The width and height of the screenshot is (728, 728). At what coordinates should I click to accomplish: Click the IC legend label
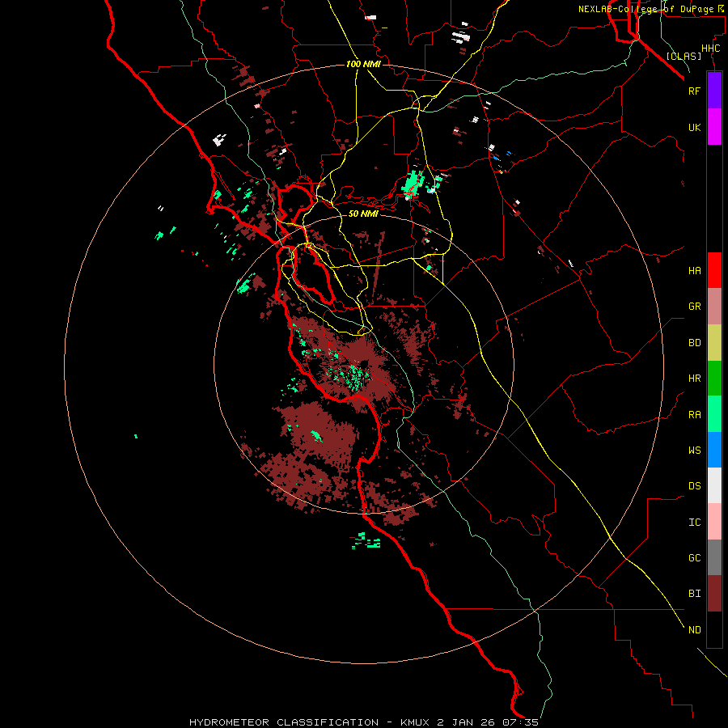point(694,523)
